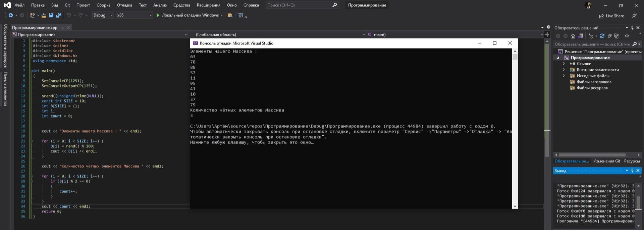Click the Live Share button label
Viewport: 644px width, 230px height.
tap(615, 16)
